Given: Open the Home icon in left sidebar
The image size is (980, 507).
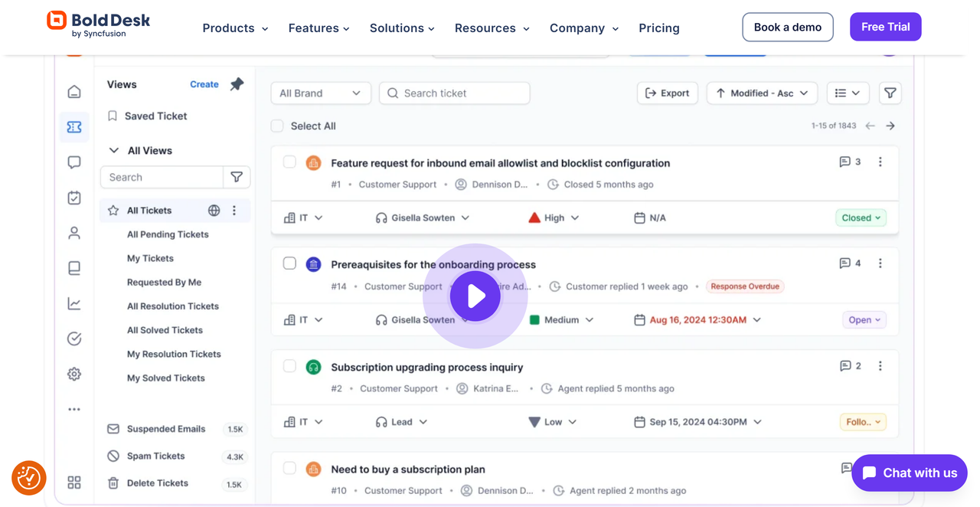Looking at the screenshot, I should [74, 92].
